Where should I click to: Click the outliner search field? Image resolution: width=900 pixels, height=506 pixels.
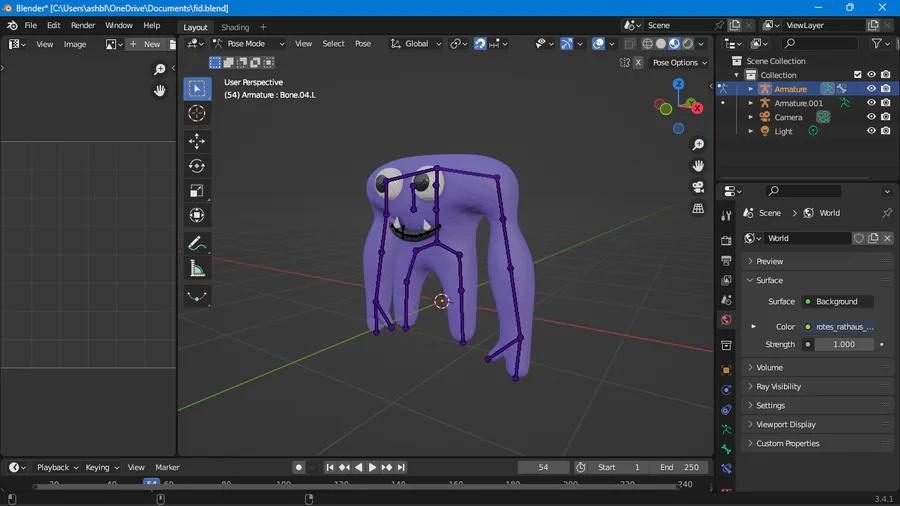point(820,44)
